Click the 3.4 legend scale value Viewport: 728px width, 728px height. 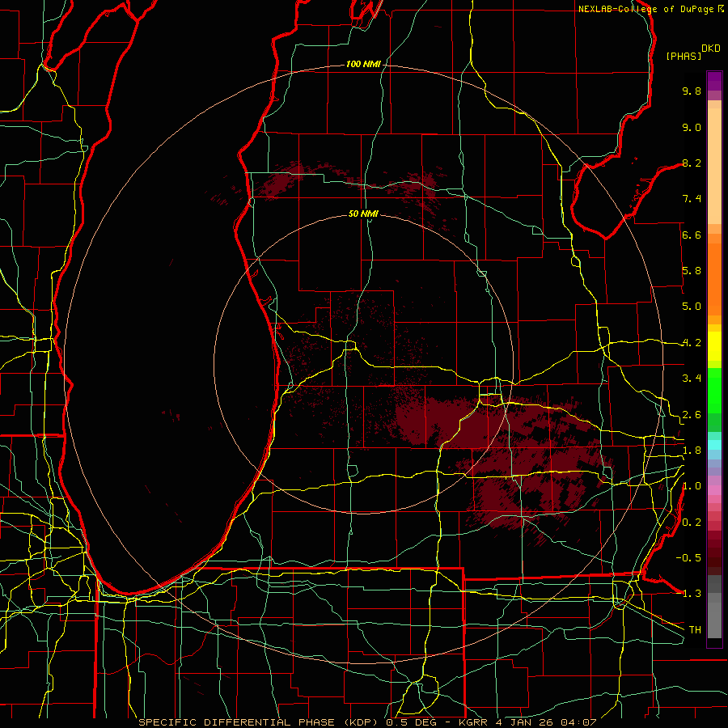click(692, 379)
